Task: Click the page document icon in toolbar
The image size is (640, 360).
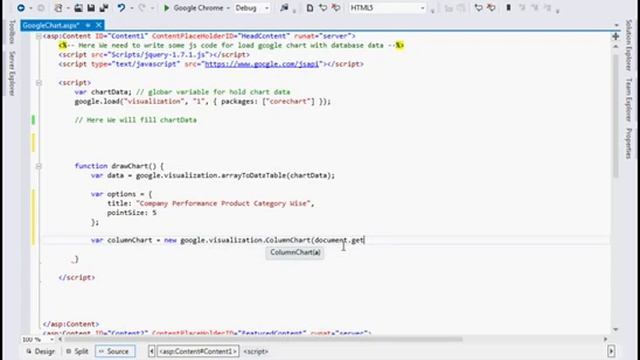Action: pyautogui.click(x=310, y=8)
